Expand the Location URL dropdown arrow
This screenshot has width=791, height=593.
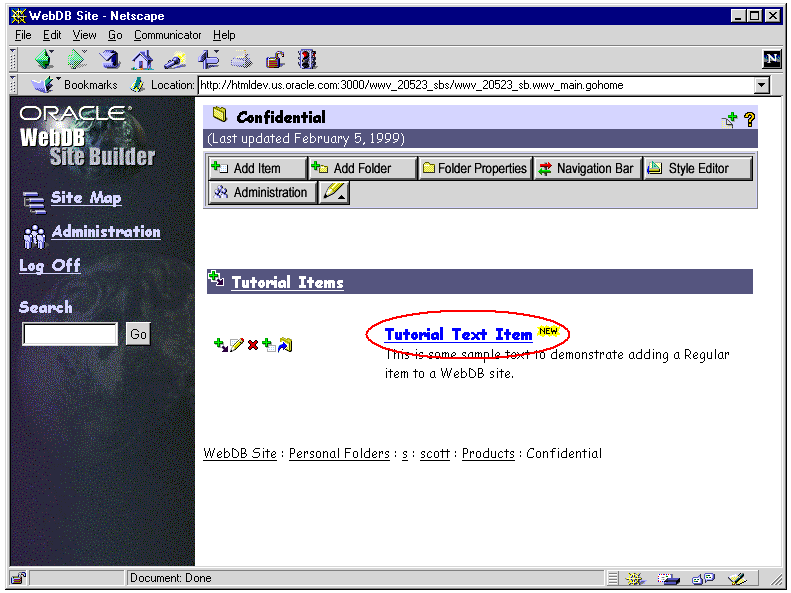point(762,86)
